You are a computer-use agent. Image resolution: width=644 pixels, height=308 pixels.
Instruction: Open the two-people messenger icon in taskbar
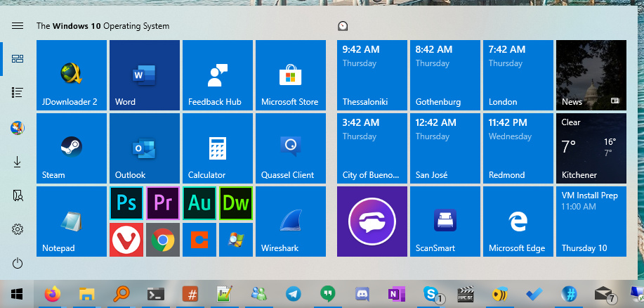tap(259, 294)
